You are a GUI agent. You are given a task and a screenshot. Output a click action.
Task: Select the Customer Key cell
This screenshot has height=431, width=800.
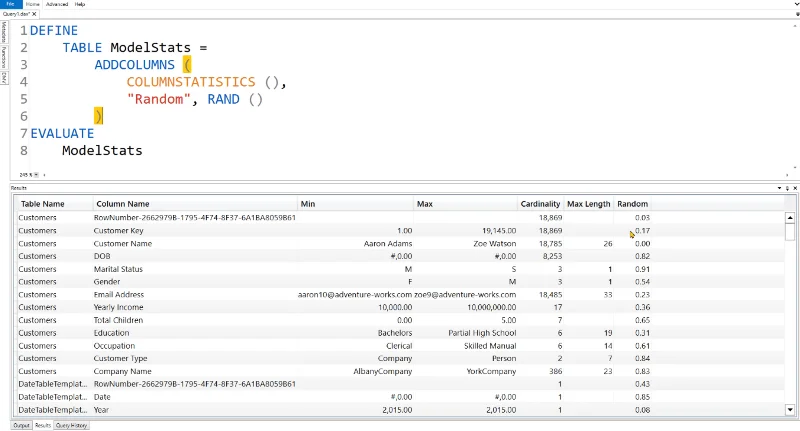point(118,231)
